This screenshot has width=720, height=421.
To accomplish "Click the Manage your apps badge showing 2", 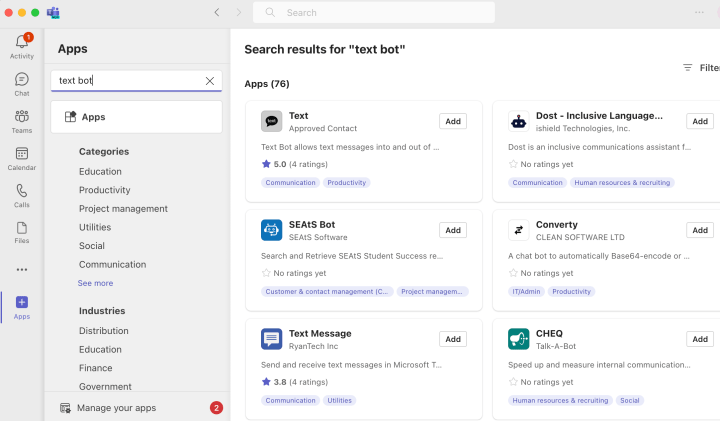I will click(x=216, y=408).
